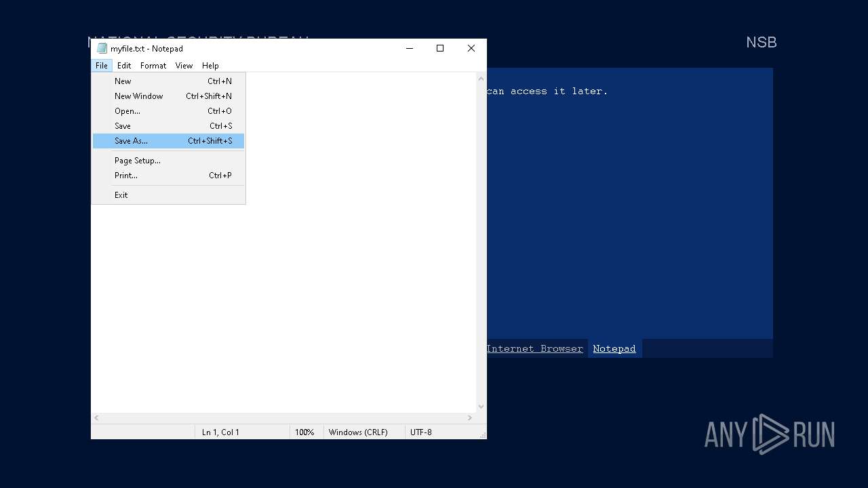This screenshot has height=488, width=868.
Task: Open the Format menu
Action: (153, 65)
